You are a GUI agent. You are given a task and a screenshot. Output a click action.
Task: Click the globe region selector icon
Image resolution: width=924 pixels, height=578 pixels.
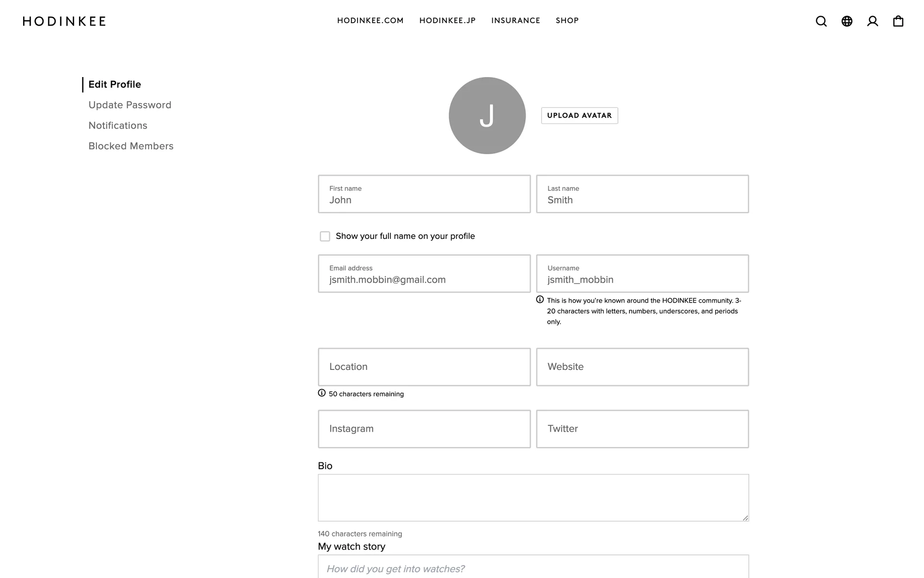coord(847,21)
